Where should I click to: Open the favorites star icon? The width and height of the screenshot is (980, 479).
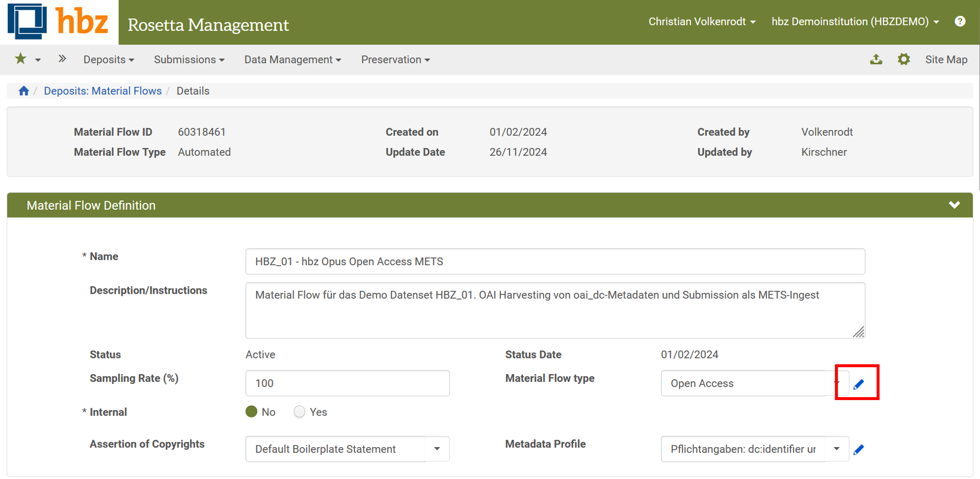20,59
